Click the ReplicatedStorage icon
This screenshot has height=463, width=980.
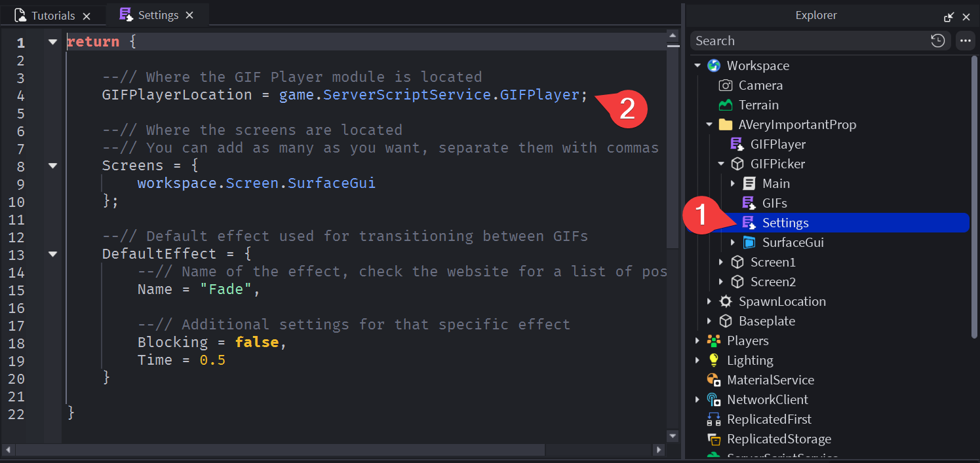(713, 439)
